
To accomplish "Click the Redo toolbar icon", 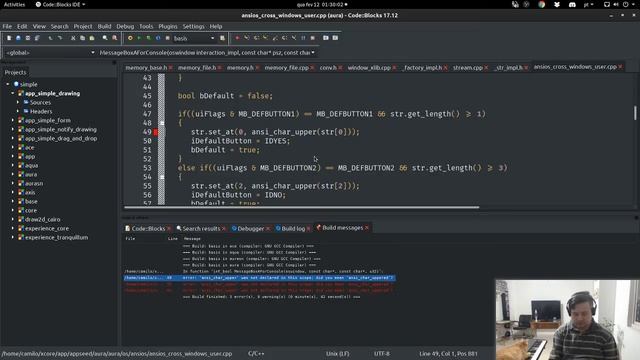I will [x=60, y=38].
